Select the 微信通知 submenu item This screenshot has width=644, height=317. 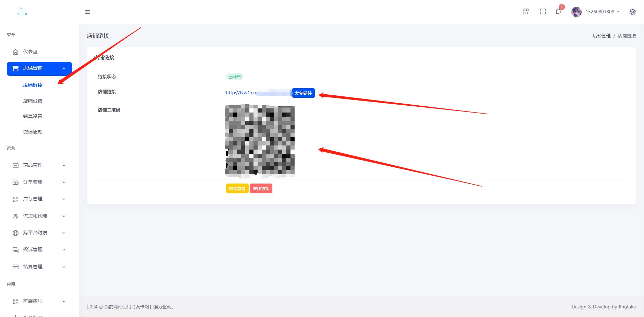tap(33, 132)
